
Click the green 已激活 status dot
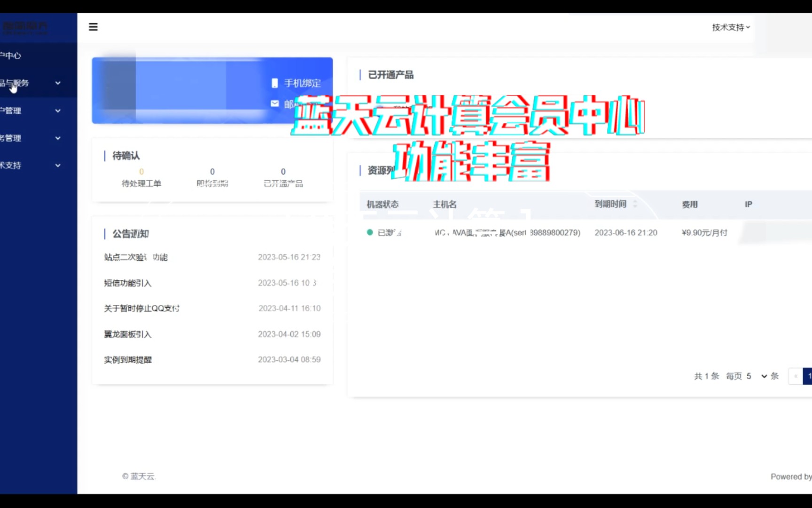pos(370,232)
